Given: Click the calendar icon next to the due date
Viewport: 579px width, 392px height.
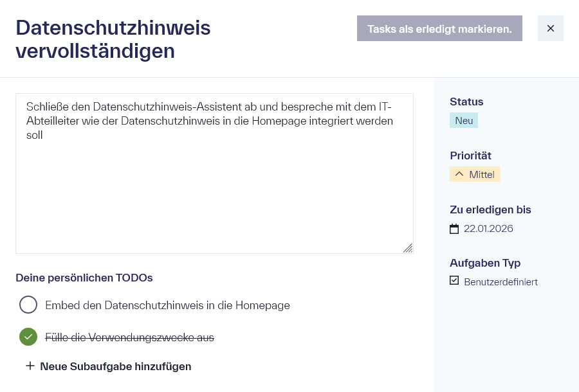Looking at the screenshot, I should (x=455, y=228).
